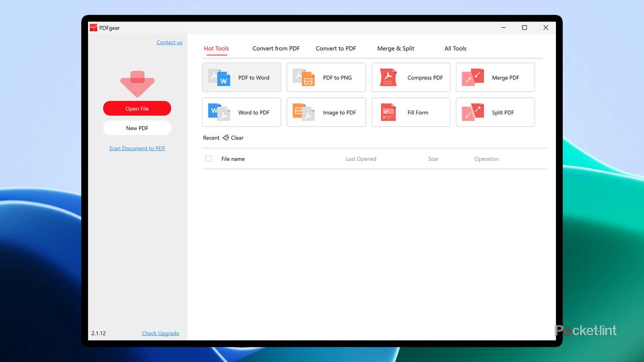Select the Word to PDF converter
Image resolution: width=644 pixels, height=362 pixels.
coord(241,112)
